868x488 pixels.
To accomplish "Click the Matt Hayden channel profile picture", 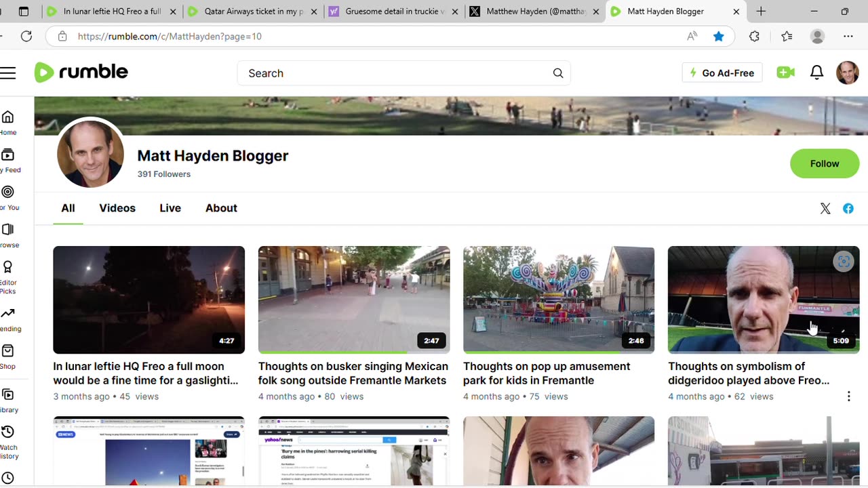I will (x=90, y=155).
